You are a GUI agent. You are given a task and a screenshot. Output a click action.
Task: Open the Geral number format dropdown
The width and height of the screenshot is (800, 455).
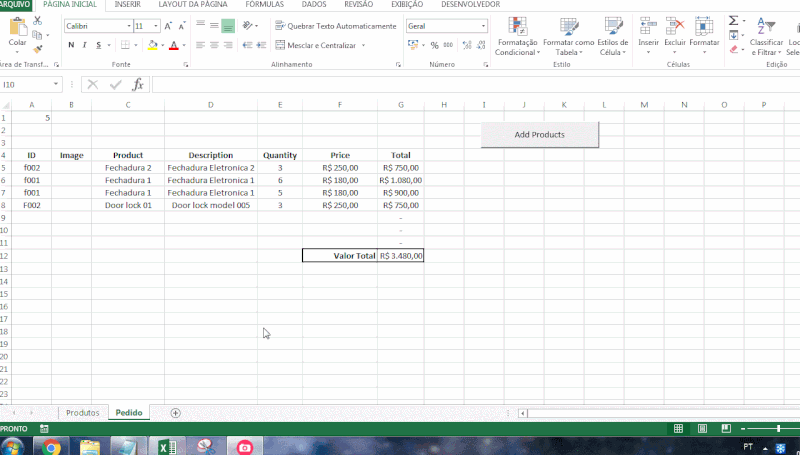484,26
